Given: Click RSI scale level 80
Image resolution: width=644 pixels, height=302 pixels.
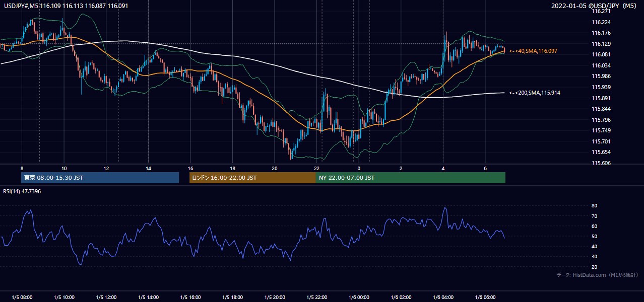Looking at the screenshot, I should point(595,206).
